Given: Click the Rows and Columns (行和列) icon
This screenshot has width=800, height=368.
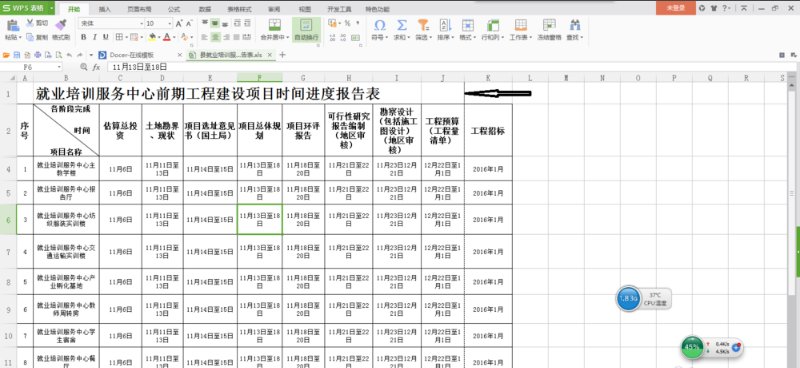Looking at the screenshot, I should pos(493,25).
